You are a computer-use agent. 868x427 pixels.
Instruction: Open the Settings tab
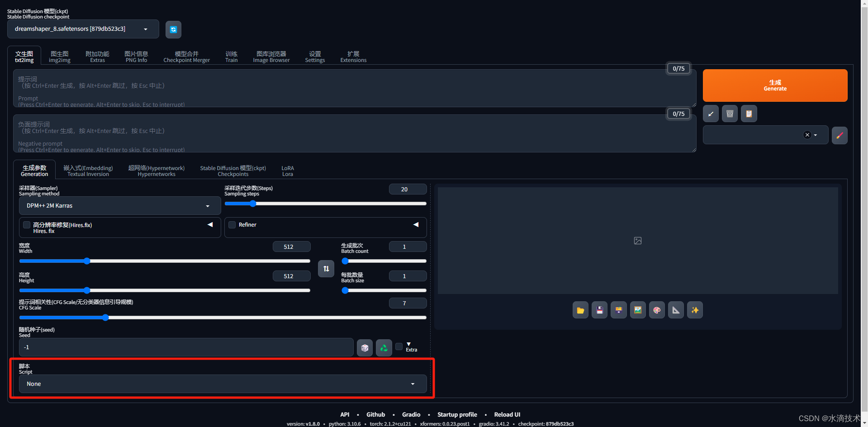tap(315, 57)
